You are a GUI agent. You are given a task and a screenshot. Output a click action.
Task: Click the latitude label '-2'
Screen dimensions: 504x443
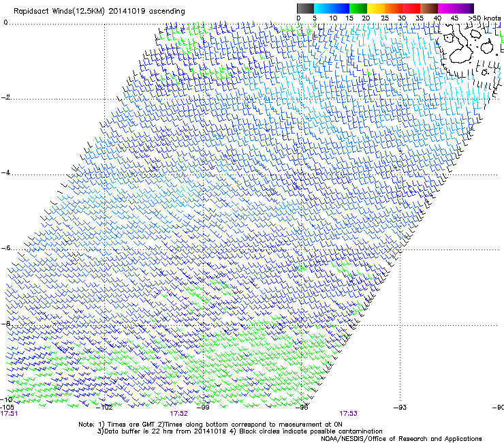[x=5, y=97]
